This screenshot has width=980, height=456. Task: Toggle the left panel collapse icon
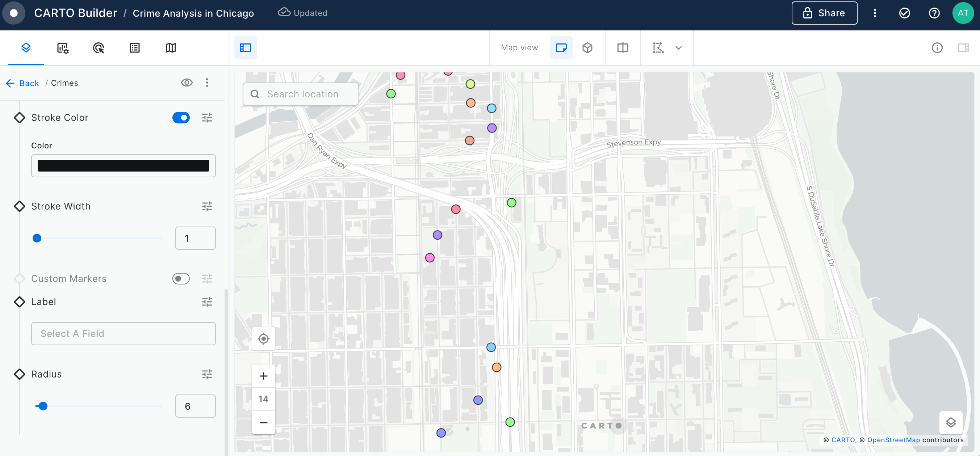click(246, 48)
